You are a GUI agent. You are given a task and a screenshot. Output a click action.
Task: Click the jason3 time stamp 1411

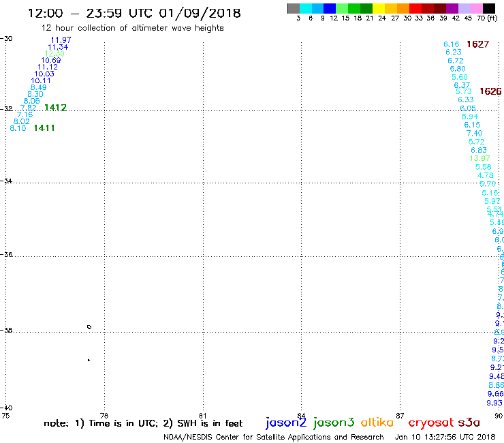[44, 128]
